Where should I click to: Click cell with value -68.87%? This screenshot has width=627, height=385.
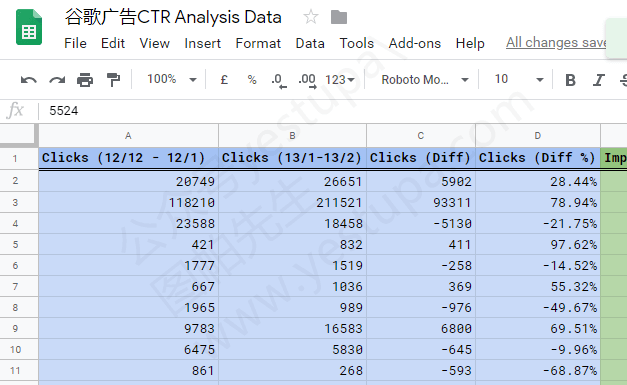[538, 371]
